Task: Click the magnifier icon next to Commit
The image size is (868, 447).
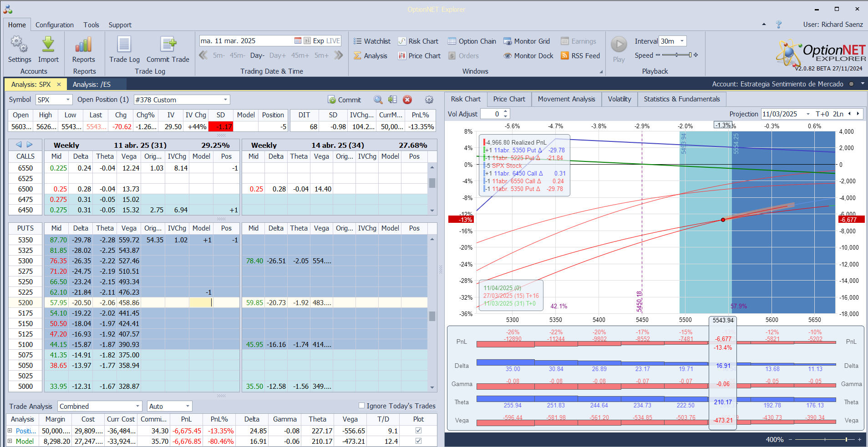Action: coord(378,100)
